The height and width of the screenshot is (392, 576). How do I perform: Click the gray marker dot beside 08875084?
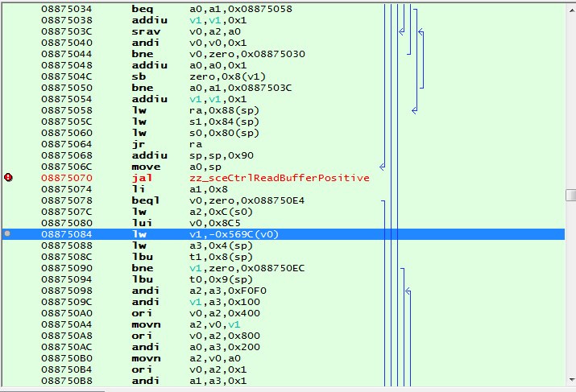(8, 233)
